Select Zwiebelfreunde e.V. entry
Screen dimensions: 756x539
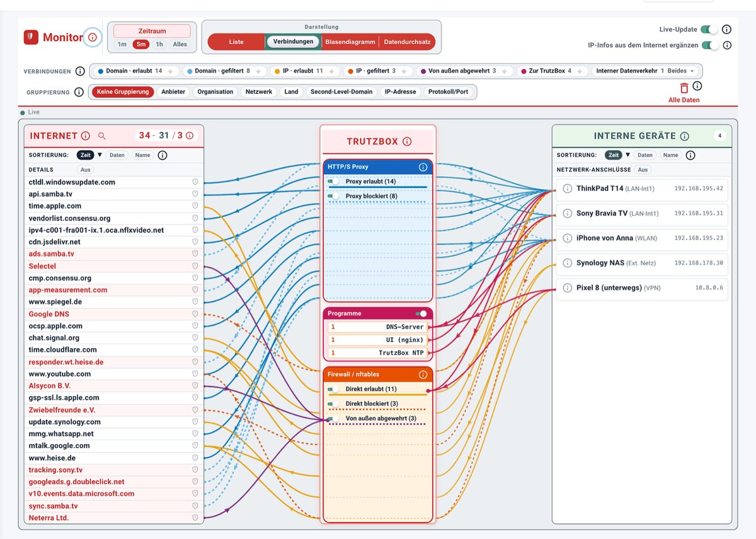[113, 410]
